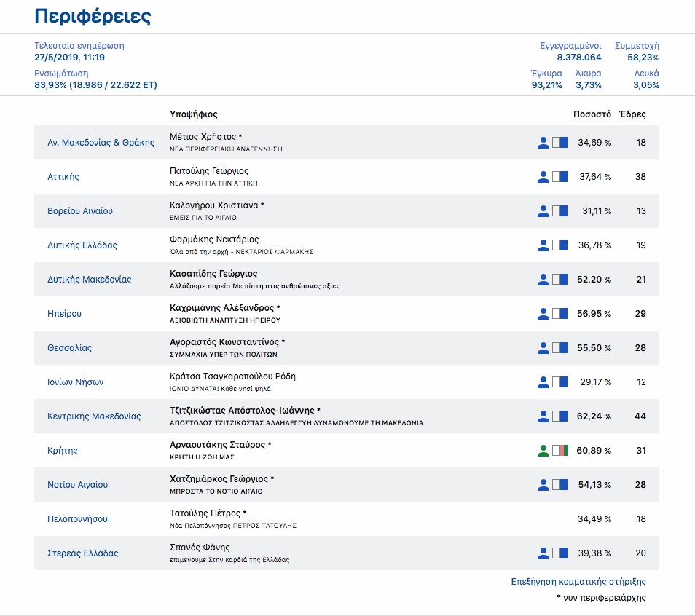Click the green-red party color bar for Κρήτης
This screenshot has height=616, width=695.
559,451
